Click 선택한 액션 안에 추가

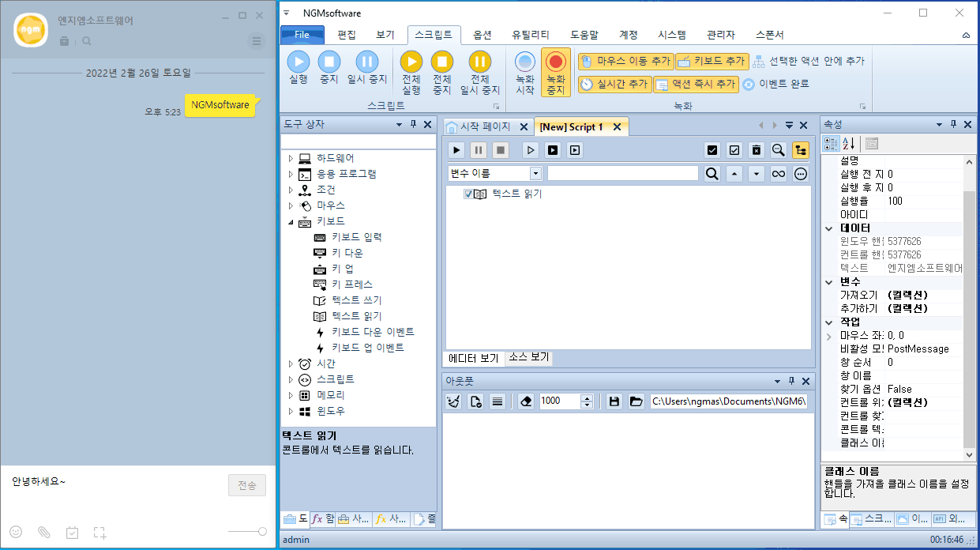[x=808, y=61]
